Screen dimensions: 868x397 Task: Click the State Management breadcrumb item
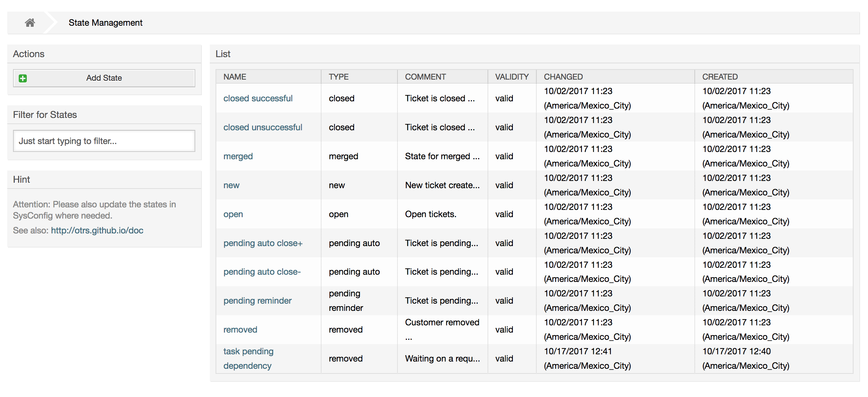click(x=105, y=23)
